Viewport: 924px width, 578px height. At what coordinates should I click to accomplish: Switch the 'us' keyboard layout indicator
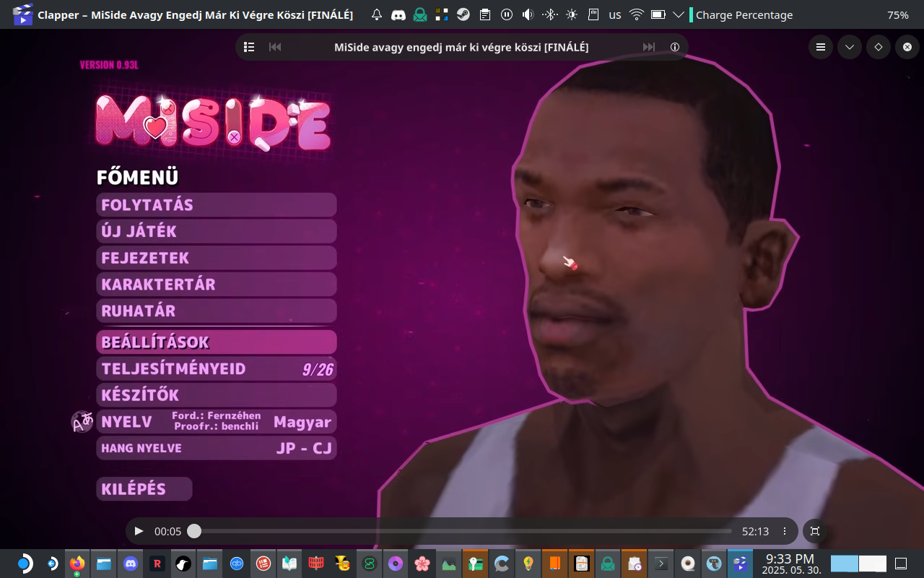[615, 14]
